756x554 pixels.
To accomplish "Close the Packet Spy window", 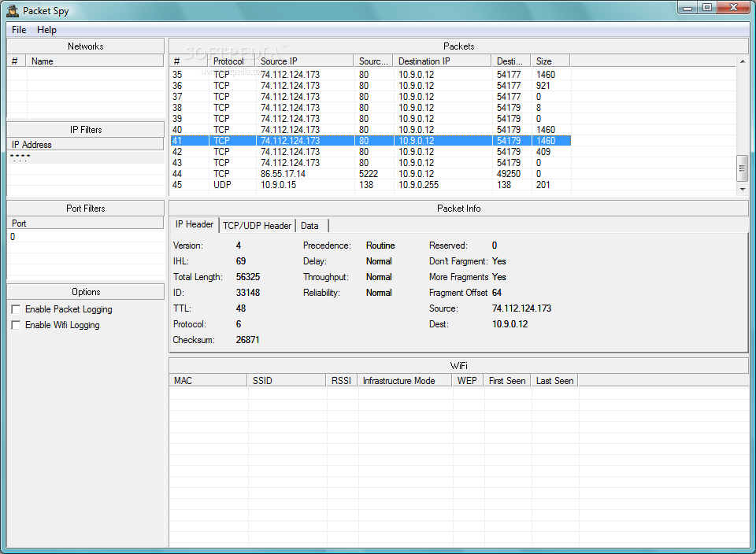I will coord(734,7).
